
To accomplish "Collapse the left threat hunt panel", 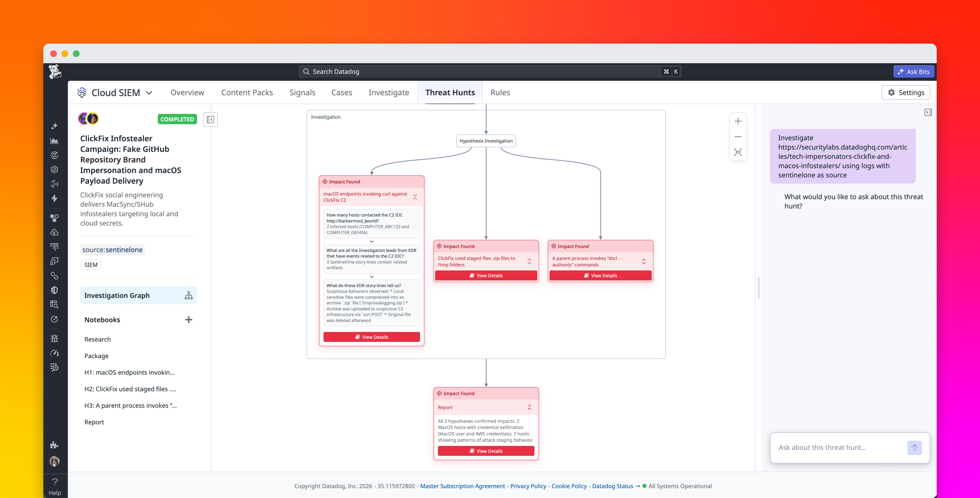I will (210, 119).
